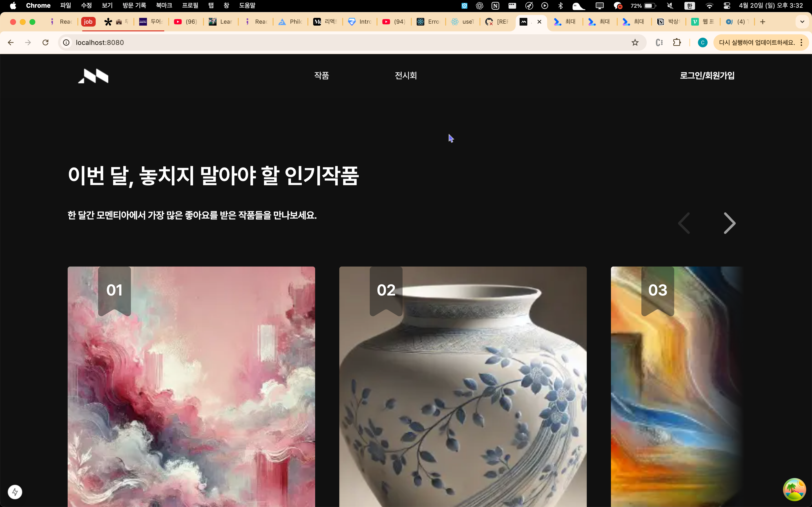
Task: Toggle macOS Control Center icon
Action: coord(727,6)
